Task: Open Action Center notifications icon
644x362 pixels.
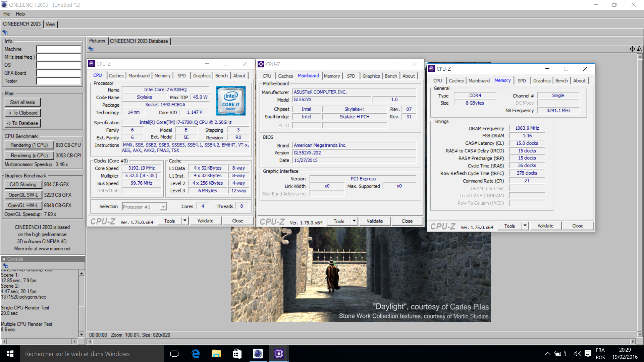Action: 588,354
